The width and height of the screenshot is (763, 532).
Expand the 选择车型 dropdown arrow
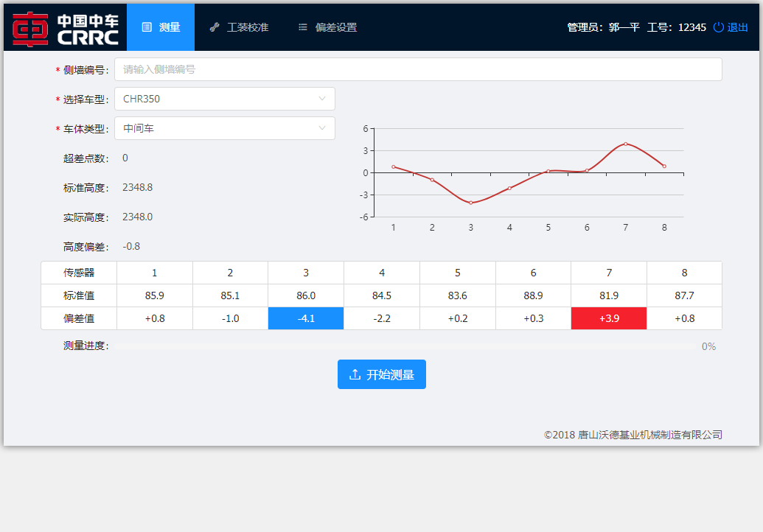point(322,99)
